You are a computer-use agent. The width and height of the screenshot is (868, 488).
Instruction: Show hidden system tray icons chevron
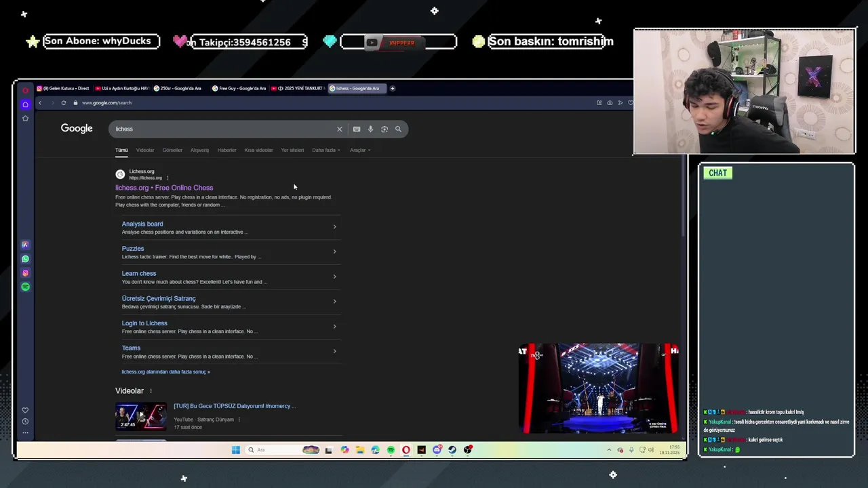click(x=609, y=450)
